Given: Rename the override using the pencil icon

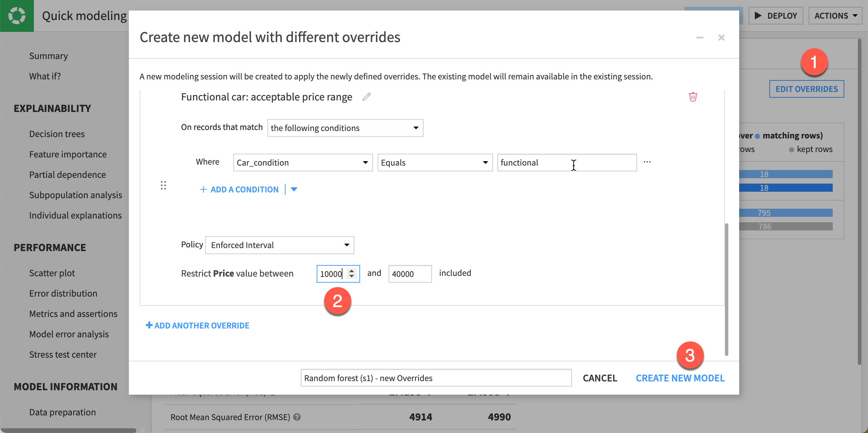Looking at the screenshot, I should (x=367, y=97).
